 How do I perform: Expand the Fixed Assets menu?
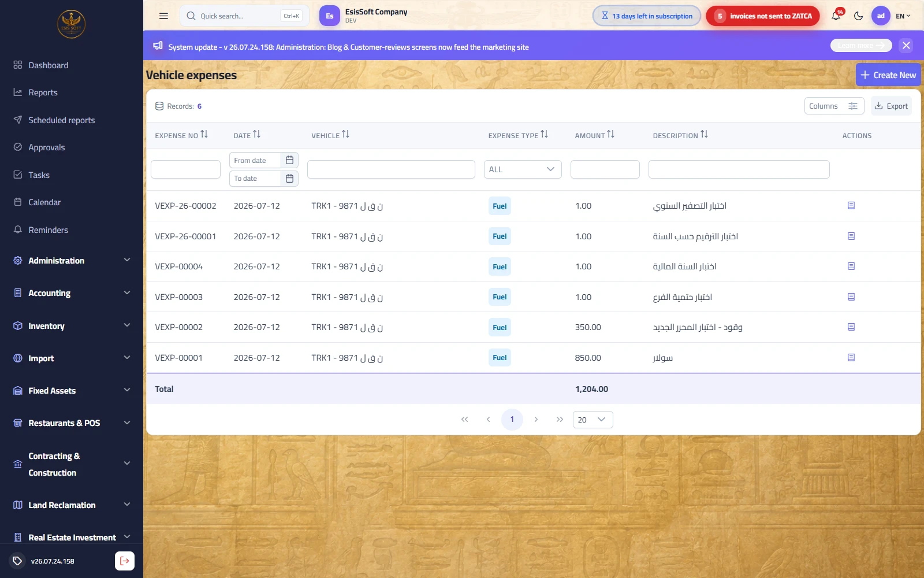point(72,391)
